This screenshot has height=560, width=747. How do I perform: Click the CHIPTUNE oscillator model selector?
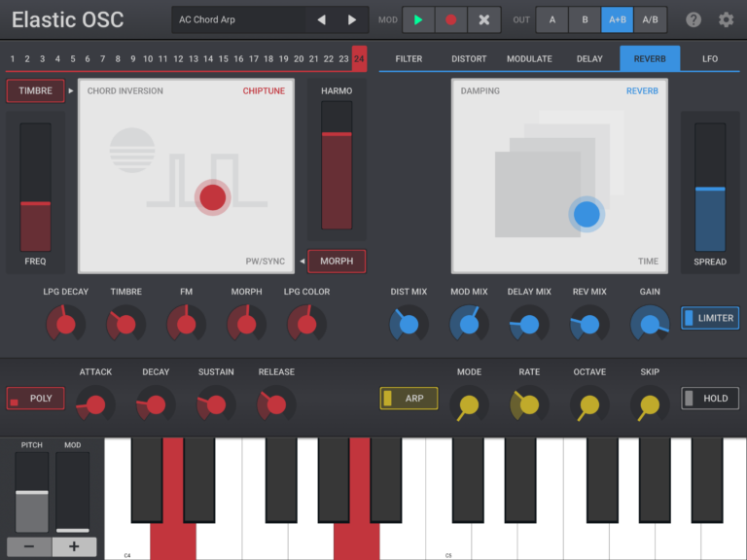click(x=264, y=91)
